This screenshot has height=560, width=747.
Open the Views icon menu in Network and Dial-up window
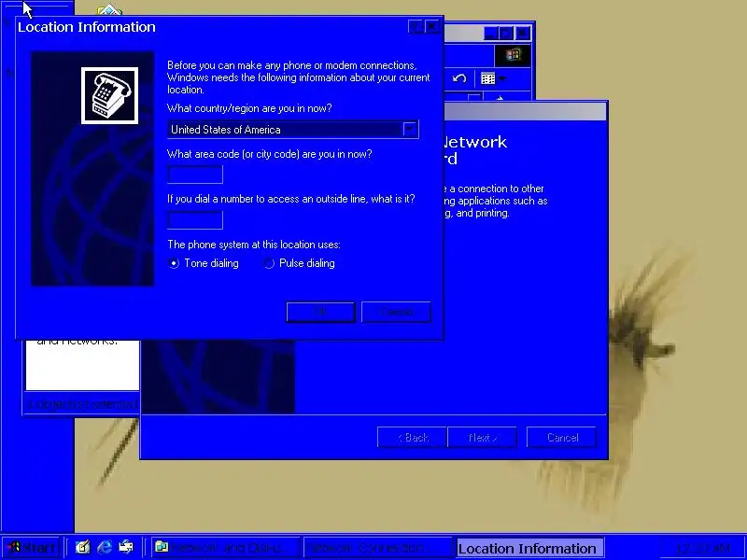pyautogui.click(x=492, y=78)
